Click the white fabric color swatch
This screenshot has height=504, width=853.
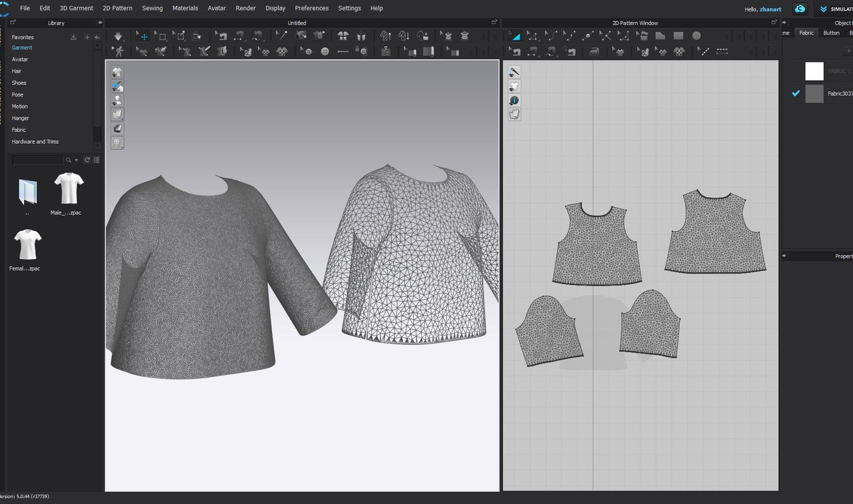point(814,71)
